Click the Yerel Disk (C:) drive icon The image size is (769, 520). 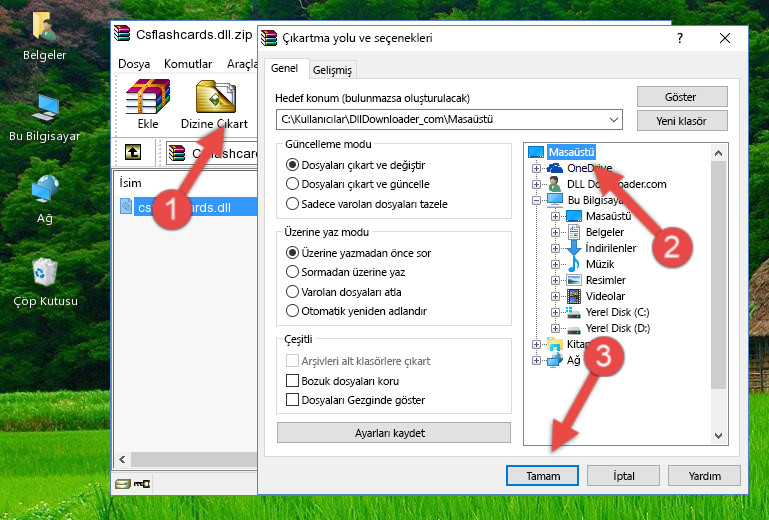[x=573, y=312]
